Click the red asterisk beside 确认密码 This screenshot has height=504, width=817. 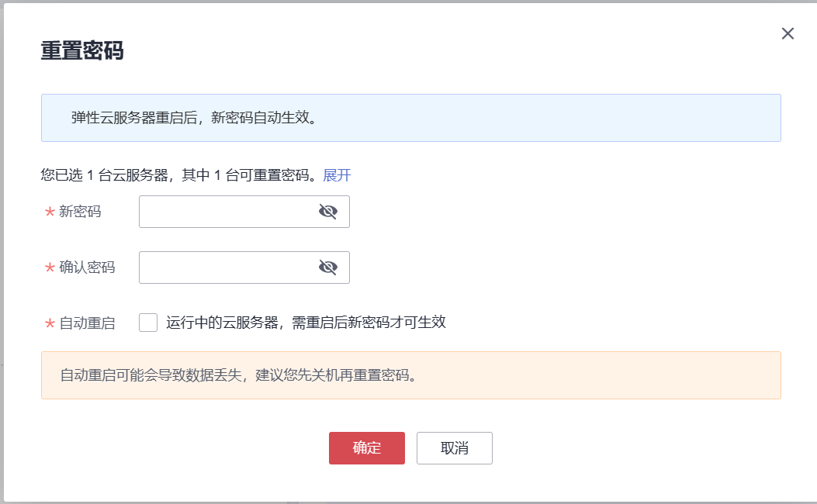click(50, 268)
